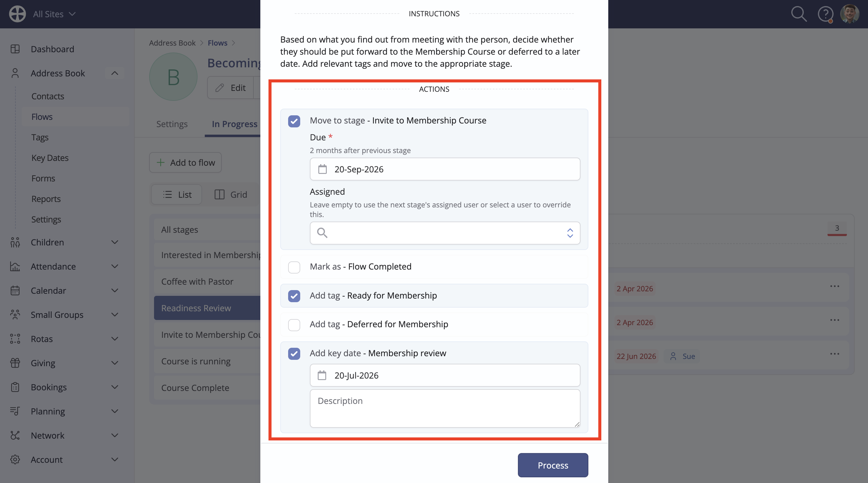Viewport: 868px width, 483px height.
Task: Check Add tag Deferred for Membership
Action: tap(294, 325)
